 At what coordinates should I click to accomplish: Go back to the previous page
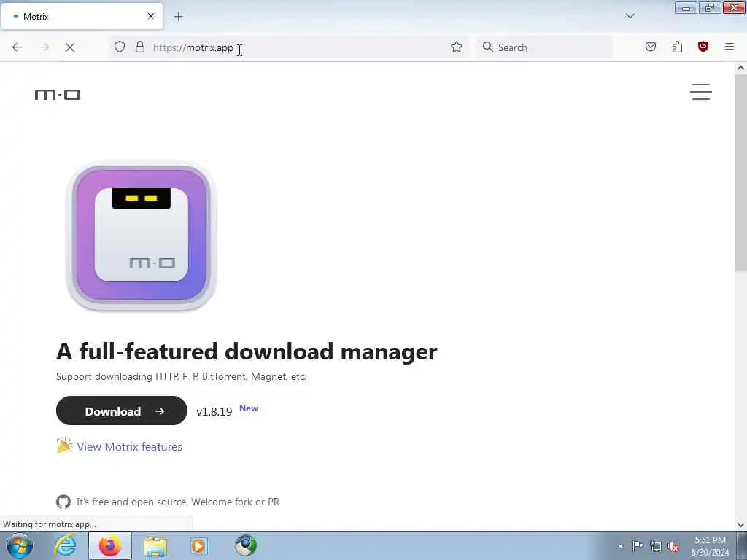pos(18,47)
